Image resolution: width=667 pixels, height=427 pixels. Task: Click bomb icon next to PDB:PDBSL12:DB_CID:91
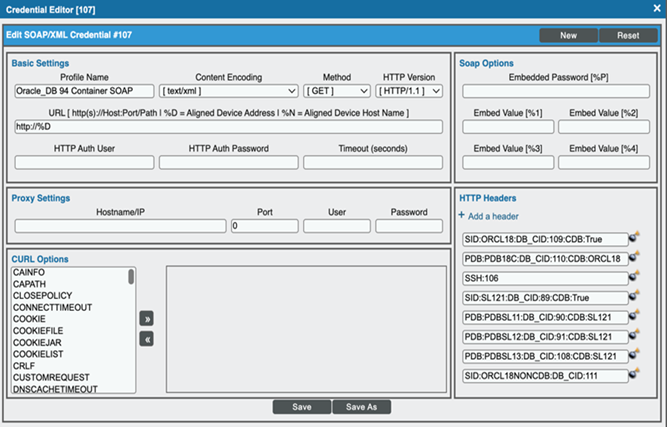[x=634, y=335]
